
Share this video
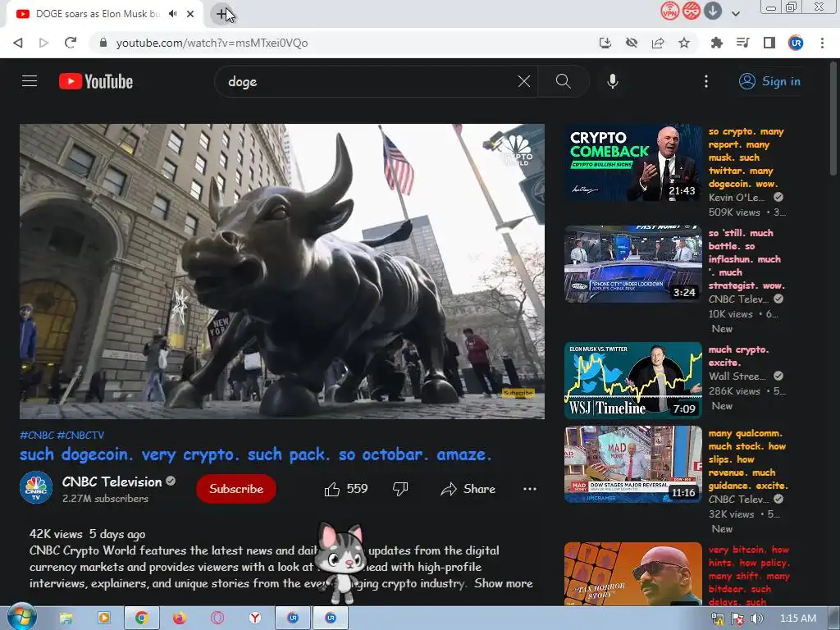pyautogui.click(x=468, y=489)
